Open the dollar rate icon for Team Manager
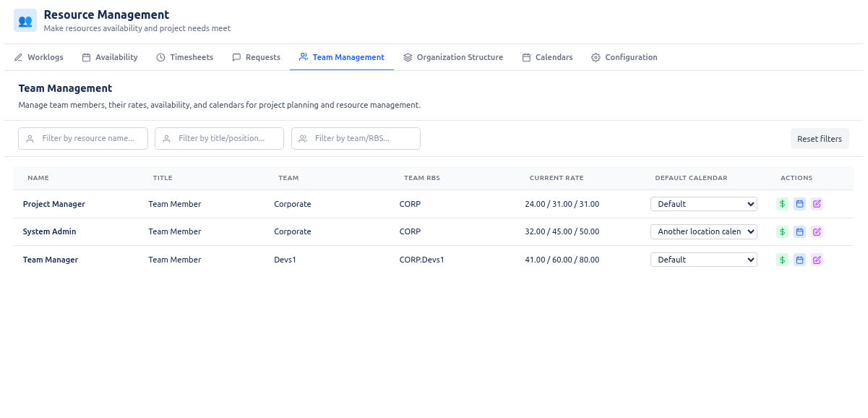868x418 pixels. click(x=782, y=260)
